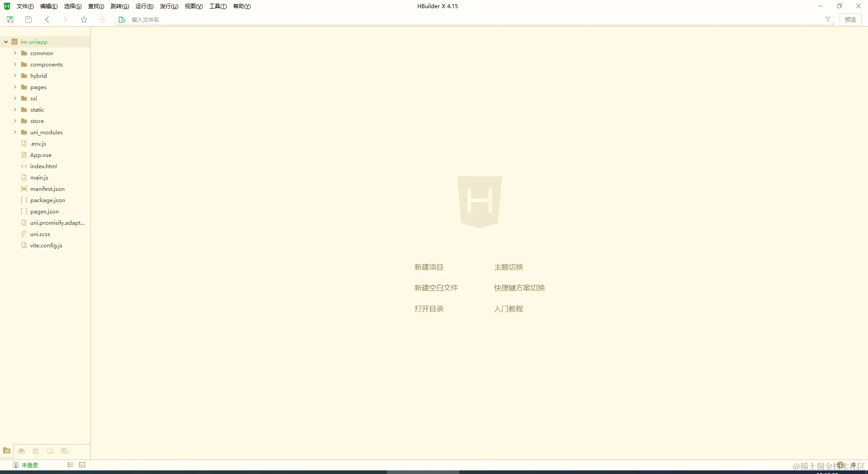The height and width of the screenshot is (474, 868).
Task: Expand the static folder
Action: tap(15, 109)
